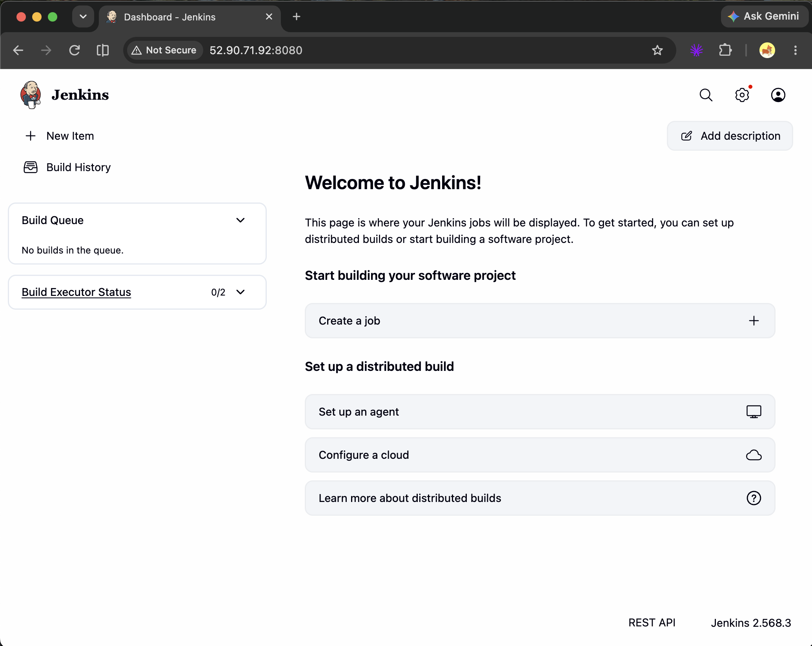Image resolution: width=812 pixels, height=646 pixels.
Task: Open the Jenkins 2.568.3 version button
Action: [x=751, y=623]
